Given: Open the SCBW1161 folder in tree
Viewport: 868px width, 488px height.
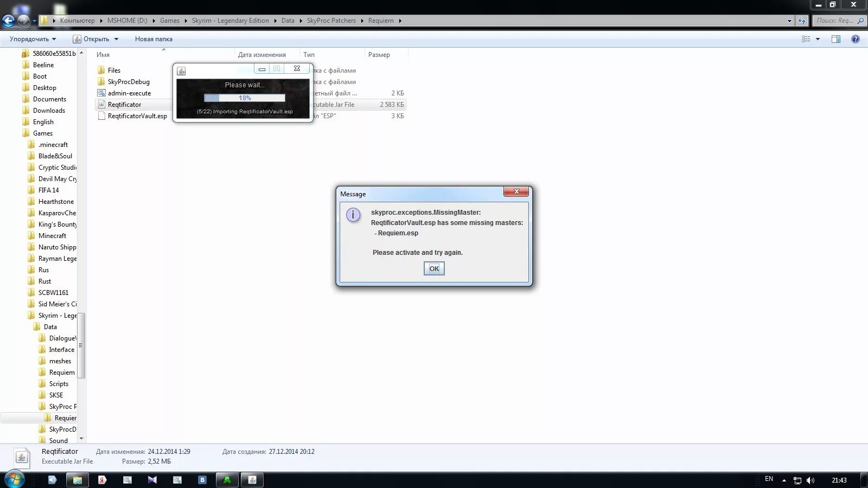Looking at the screenshot, I should pos(53,293).
